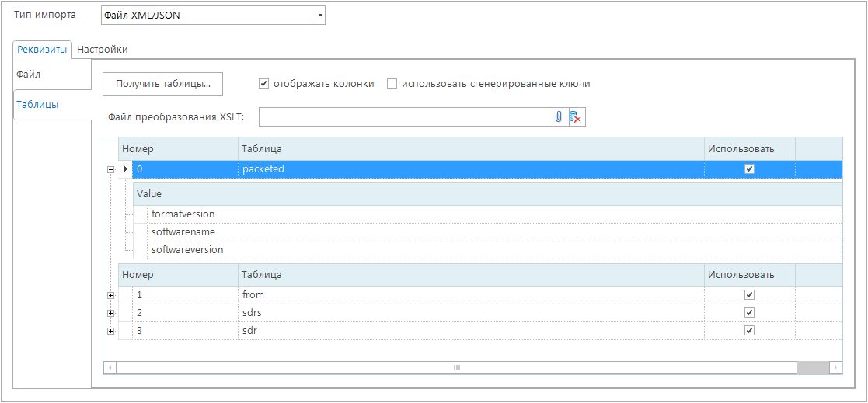Image resolution: width=868 pixels, height=403 pixels.
Task: Enable 'использовать сгенерированные ключи' checkbox
Action: [x=392, y=84]
